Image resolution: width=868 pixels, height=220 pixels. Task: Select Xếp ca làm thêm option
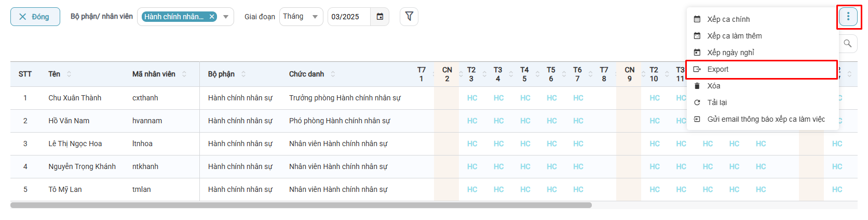click(734, 36)
